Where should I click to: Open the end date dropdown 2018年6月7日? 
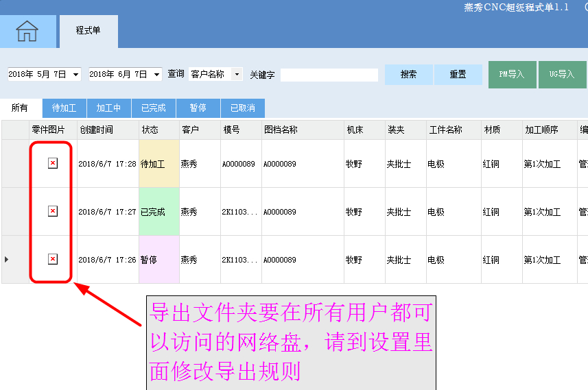[156, 74]
